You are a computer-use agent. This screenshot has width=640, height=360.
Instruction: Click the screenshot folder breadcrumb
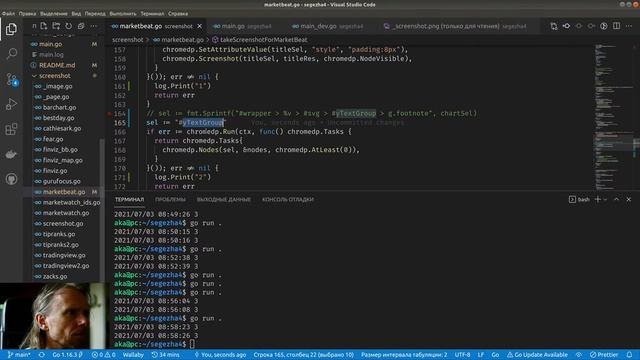128,40
